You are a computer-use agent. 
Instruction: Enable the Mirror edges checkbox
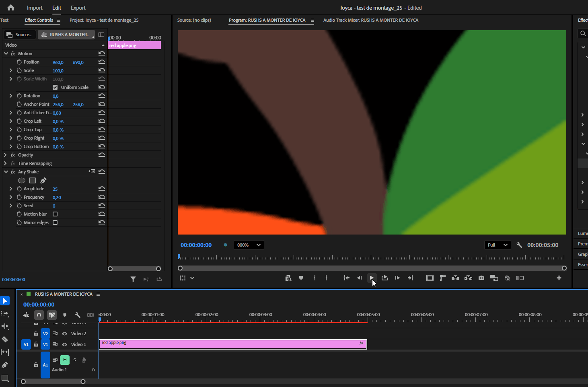point(55,222)
